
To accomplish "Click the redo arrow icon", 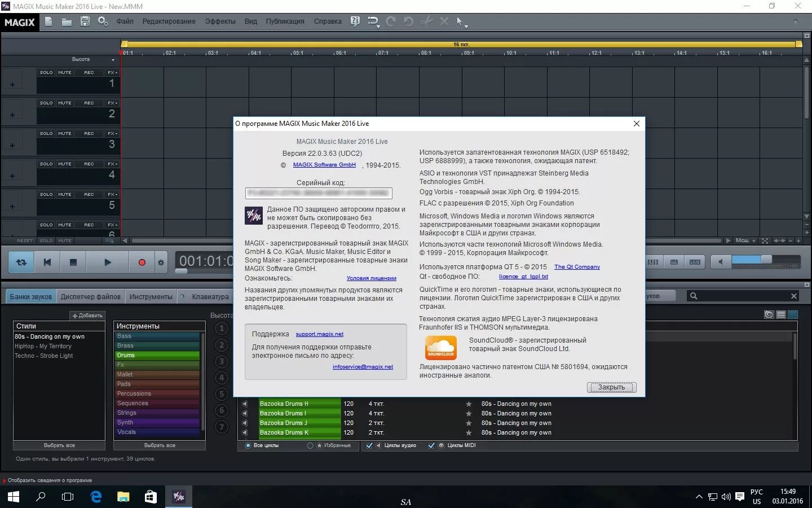I will coord(391,21).
